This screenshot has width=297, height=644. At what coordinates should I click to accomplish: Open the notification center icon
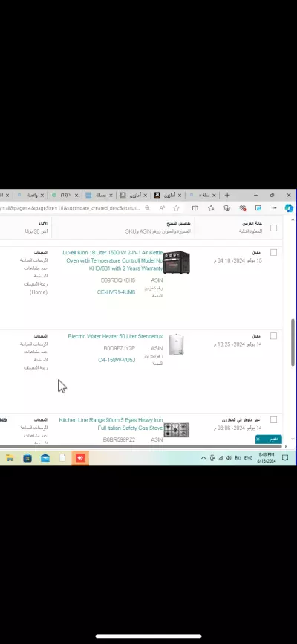coord(286,458)
